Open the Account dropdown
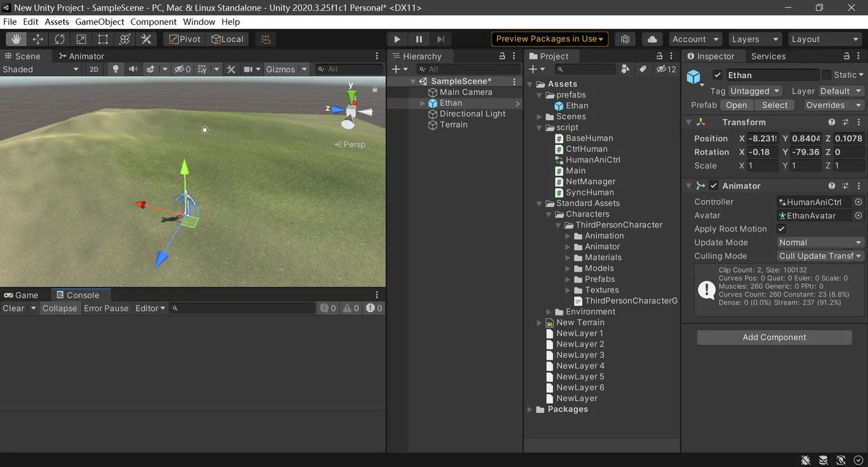Image resolution: width=868 pixels, height=467 pixels. [x=695, y=39]
